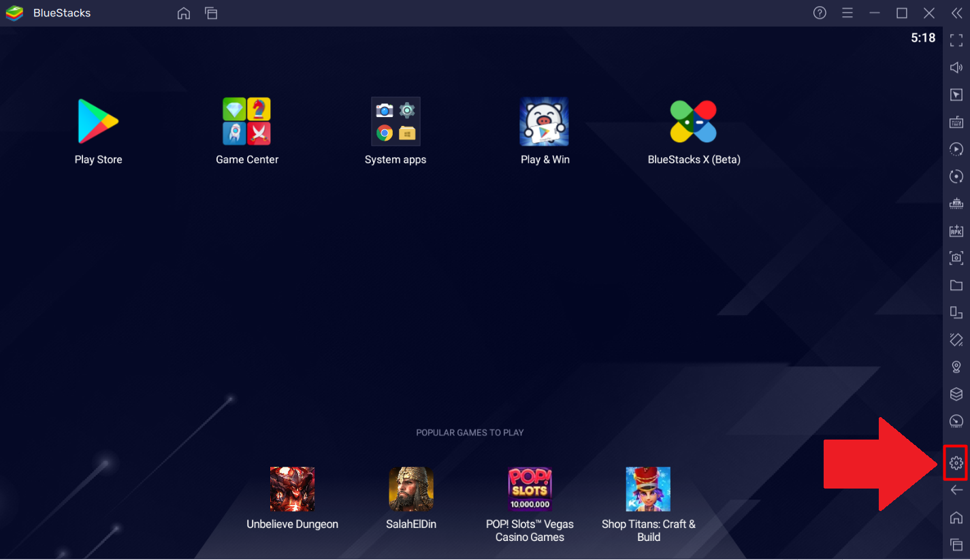
Task: Click the memory trim RAM icon
Action: point(956,203)
